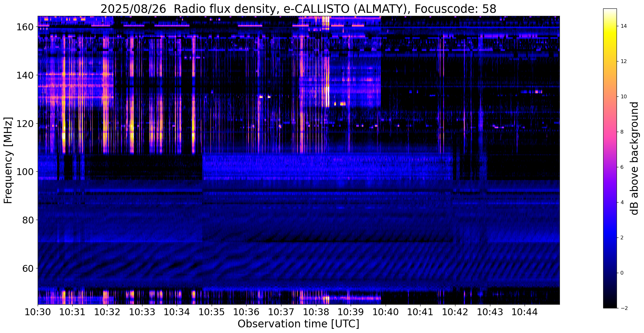
Task: Click the 10:30 time tick label
Action: 38,312
